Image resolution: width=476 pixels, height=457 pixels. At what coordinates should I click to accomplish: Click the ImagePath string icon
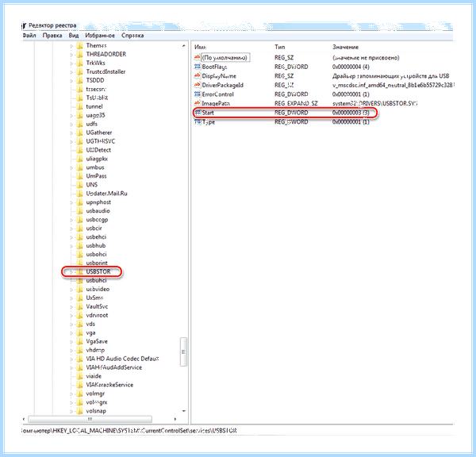click(x=198, y=104)
